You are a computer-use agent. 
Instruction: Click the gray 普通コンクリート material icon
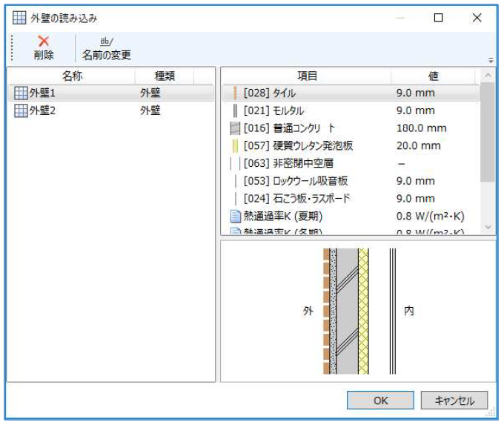[x=236, y=128]
